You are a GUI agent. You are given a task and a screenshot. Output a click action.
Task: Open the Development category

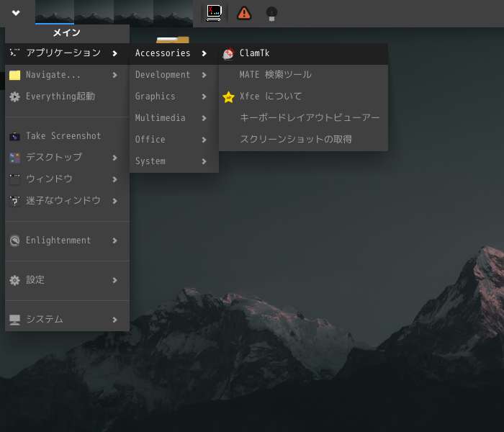(174, 75)
